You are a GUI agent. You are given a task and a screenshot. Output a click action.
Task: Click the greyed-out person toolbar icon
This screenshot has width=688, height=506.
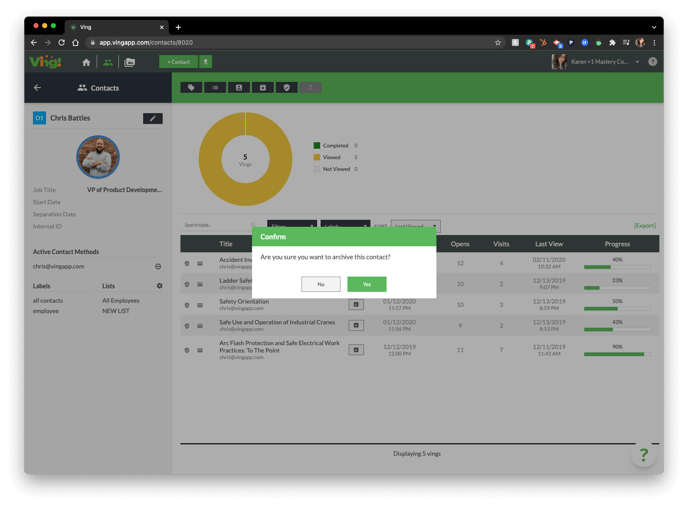(x=311, y=88)
